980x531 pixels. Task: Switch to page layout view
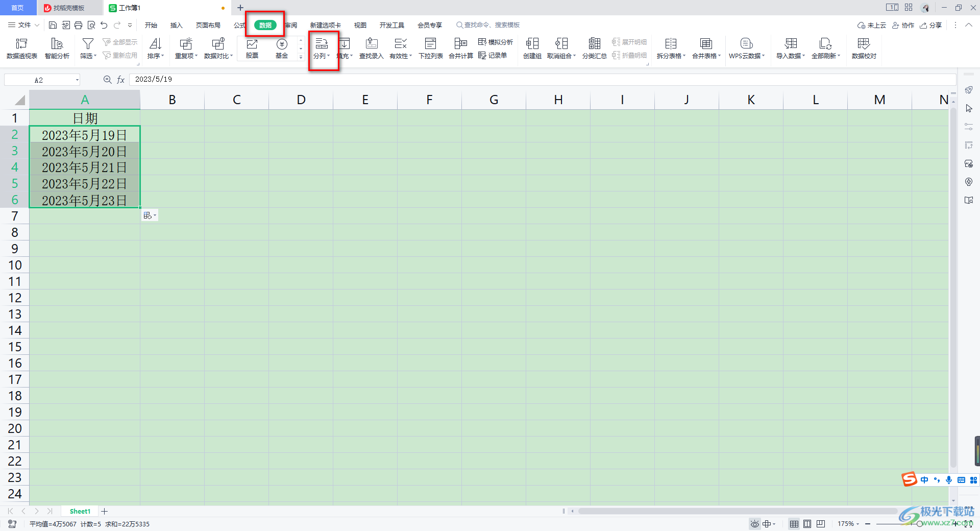click(x=807, y=524)
